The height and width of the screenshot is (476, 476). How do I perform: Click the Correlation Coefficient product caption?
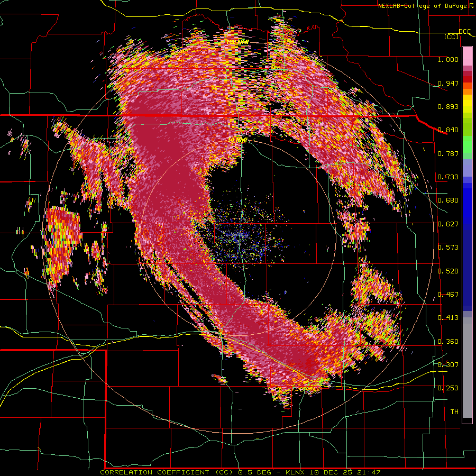[x=240, y=472]
